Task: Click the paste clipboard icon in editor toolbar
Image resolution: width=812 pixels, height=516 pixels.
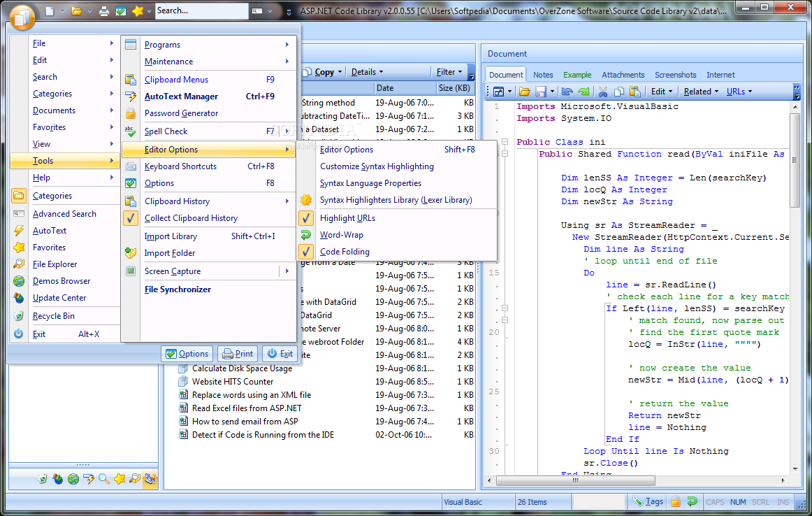Action: point(635,92)
